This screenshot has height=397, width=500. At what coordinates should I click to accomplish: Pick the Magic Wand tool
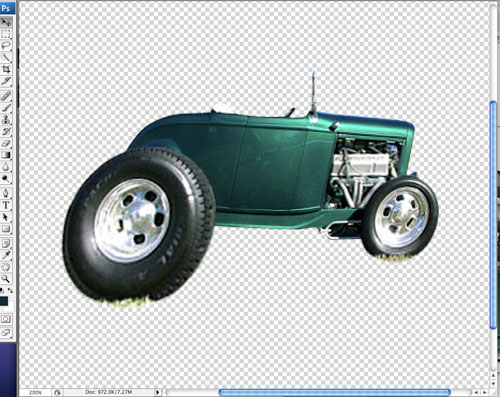pos(6,57)
